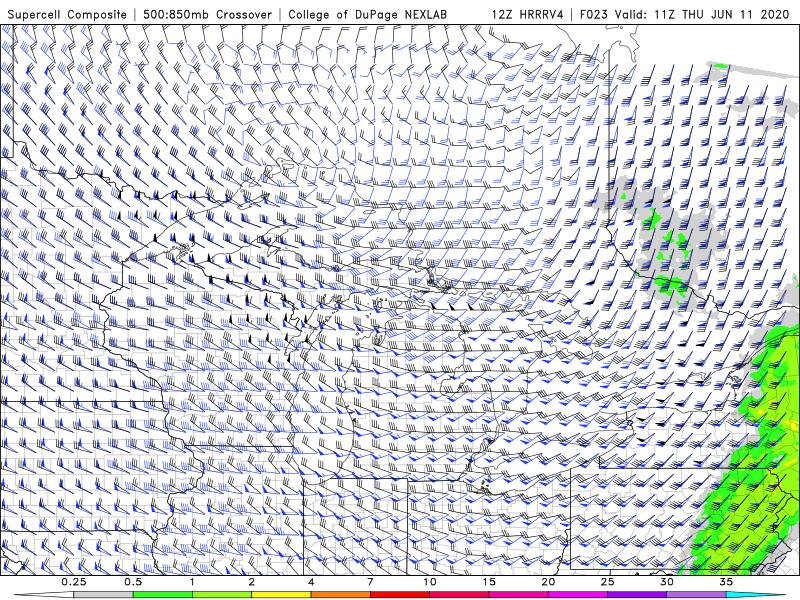Click the yellow-green 1–2 colorbar segment

(x=222, y=595)
